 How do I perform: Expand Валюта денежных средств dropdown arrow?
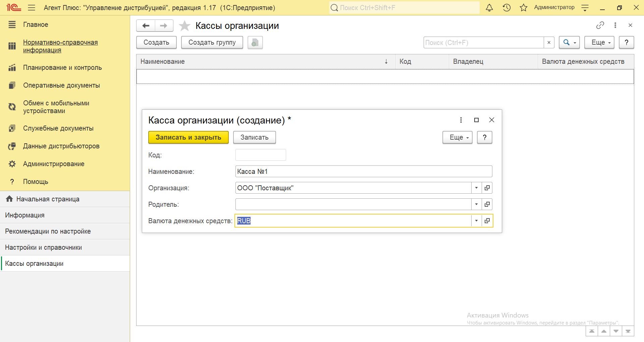(x=476, y=221)
